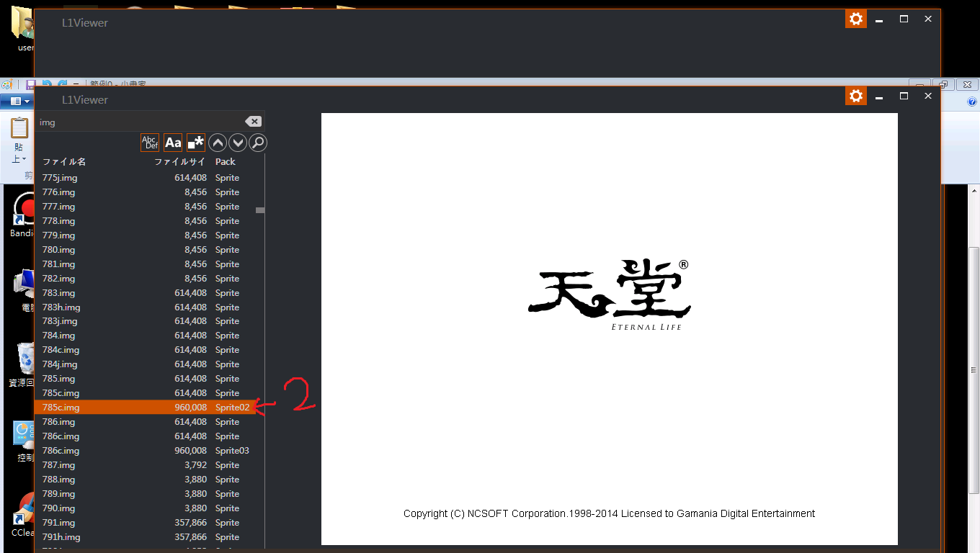980x553 pixels.
Task: Open the Control Panel desktop icon
Action: 23,441
